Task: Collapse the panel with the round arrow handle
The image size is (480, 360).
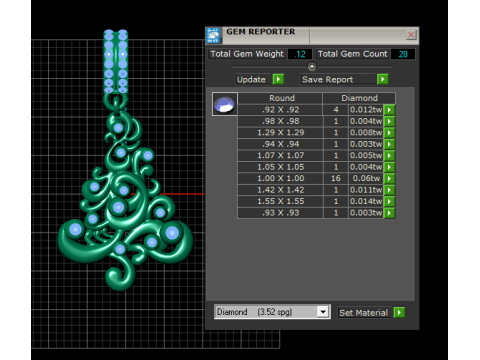Action: [x=312, y=67]
